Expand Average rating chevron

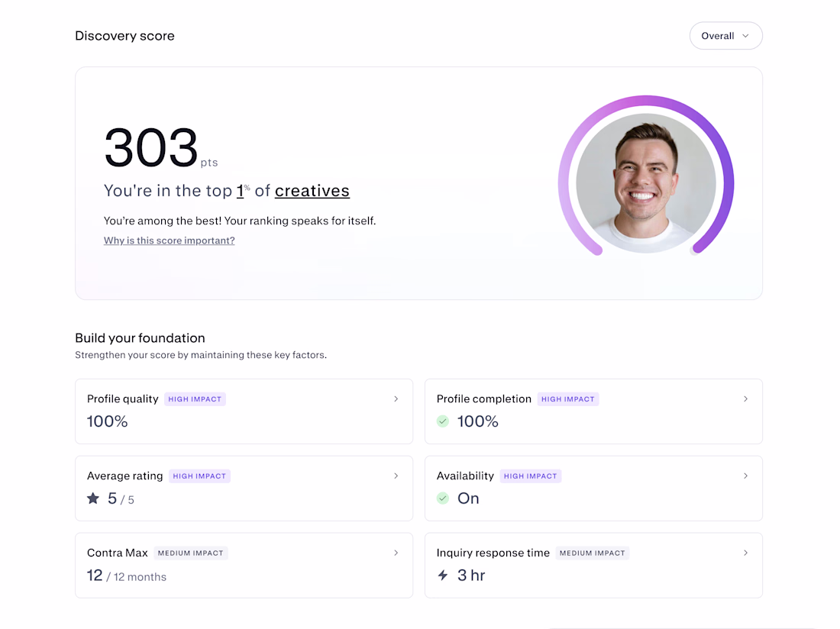396,476
